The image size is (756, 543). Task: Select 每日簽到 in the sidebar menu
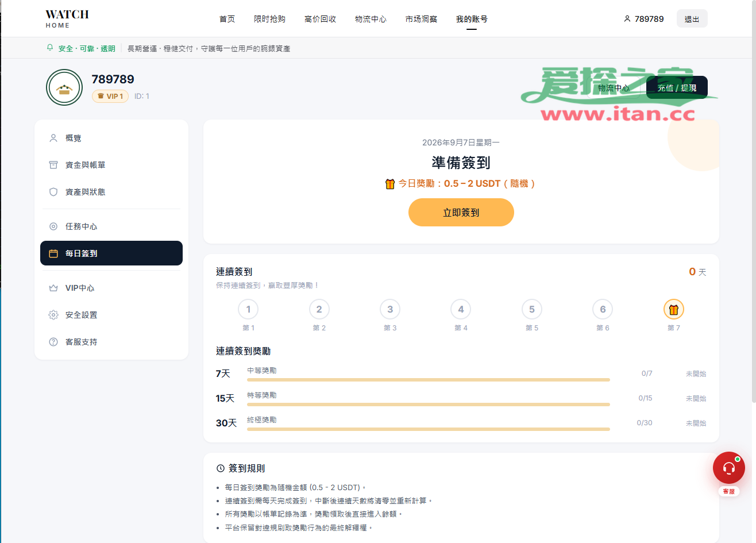(x=111, y=253)
